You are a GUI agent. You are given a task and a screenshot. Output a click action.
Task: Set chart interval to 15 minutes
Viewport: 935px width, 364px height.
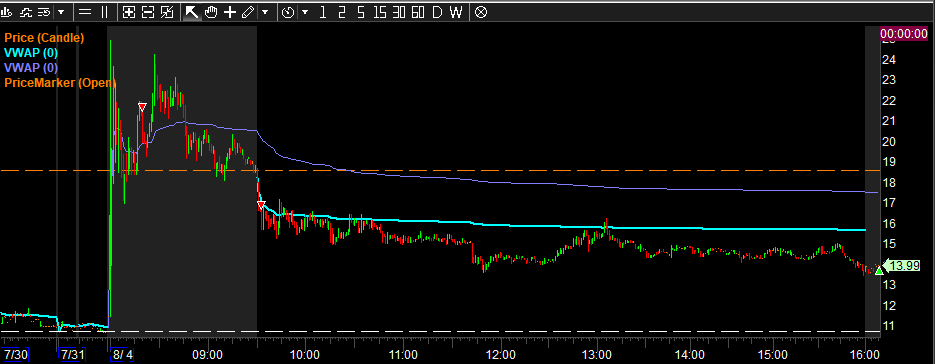click(380, 12)
